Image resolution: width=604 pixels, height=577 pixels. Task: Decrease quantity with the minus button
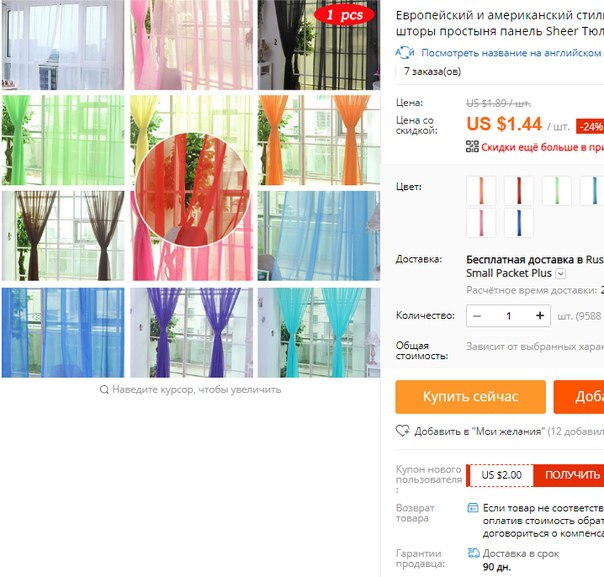(477, 316)
